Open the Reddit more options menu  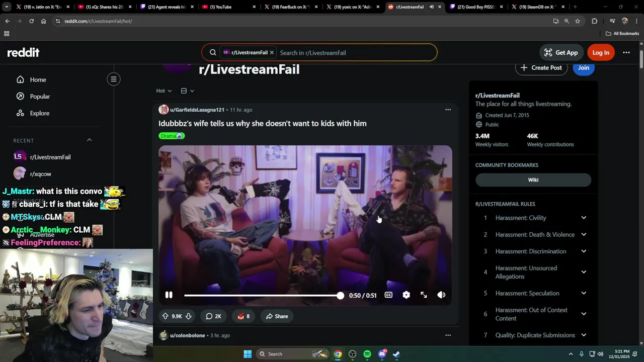[x=626, y=52]
